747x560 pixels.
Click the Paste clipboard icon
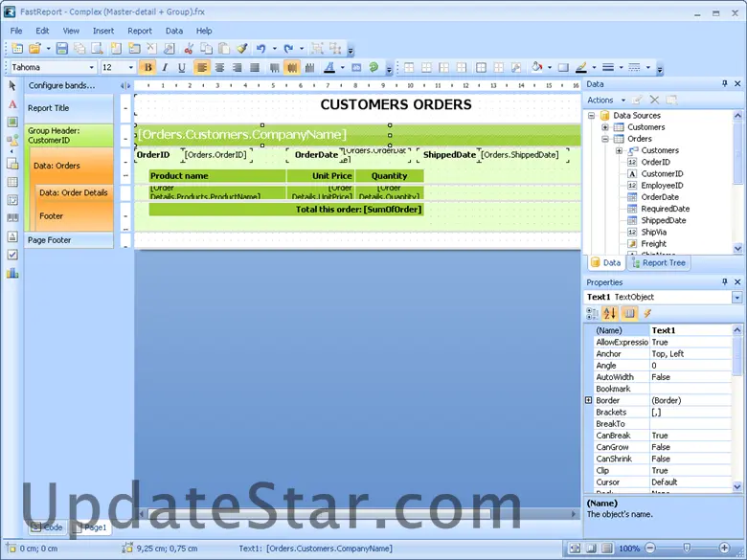pos(224,48)
